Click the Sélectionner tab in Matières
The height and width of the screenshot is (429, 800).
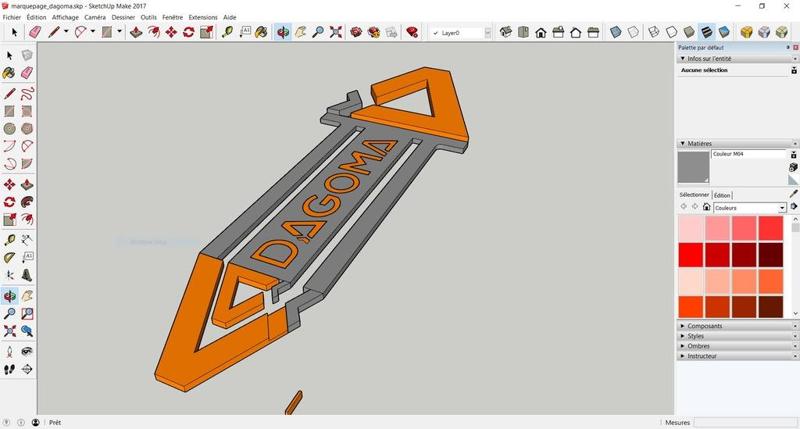(x=694, y=195)
